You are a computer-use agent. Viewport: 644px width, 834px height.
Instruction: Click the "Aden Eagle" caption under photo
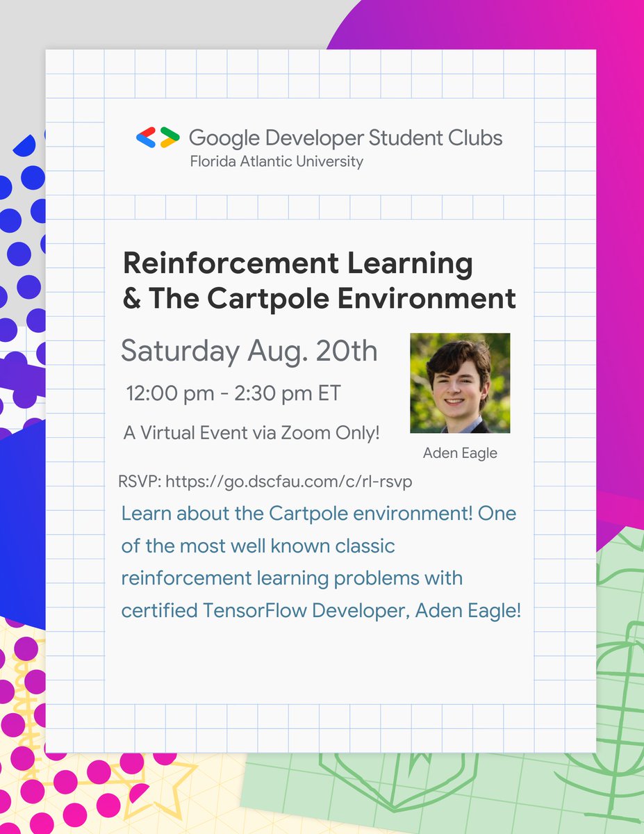coord(460,454)
